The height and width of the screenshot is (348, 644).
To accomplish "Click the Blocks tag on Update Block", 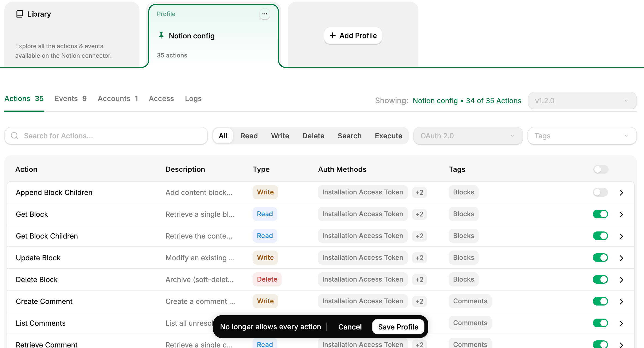I will click(463, 258).
